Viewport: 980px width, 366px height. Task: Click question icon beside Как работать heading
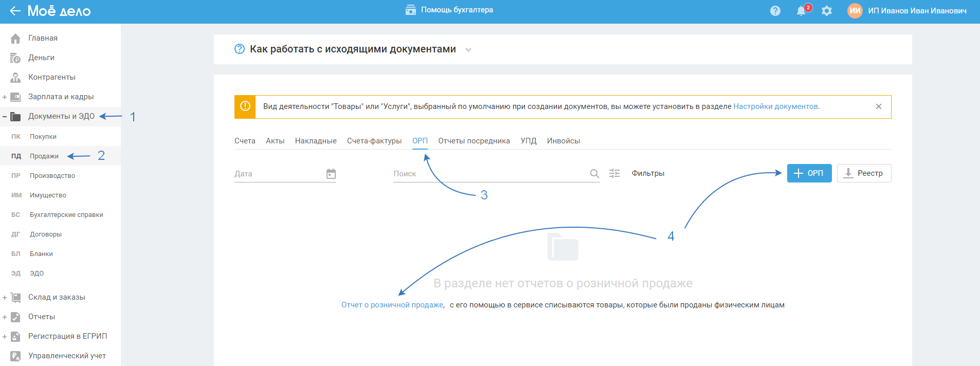coord(240,49)
